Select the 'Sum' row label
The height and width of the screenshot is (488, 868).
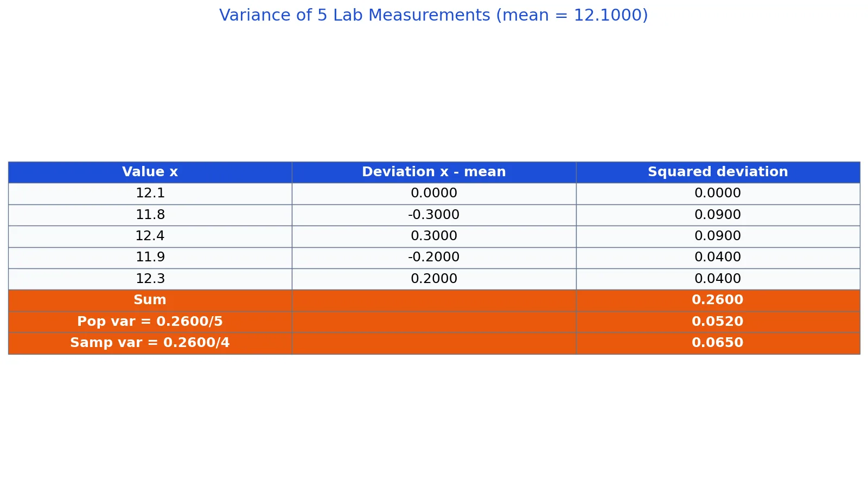click(150, 300)
